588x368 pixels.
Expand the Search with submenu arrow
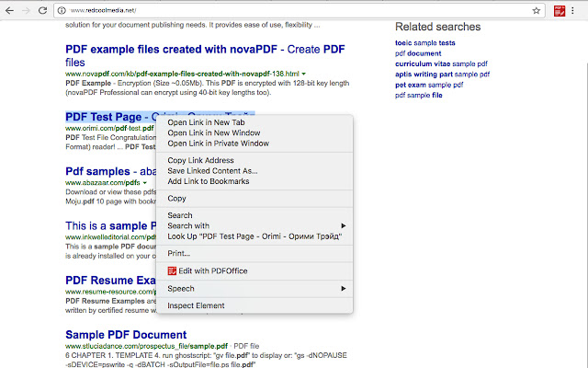(343, 225)
